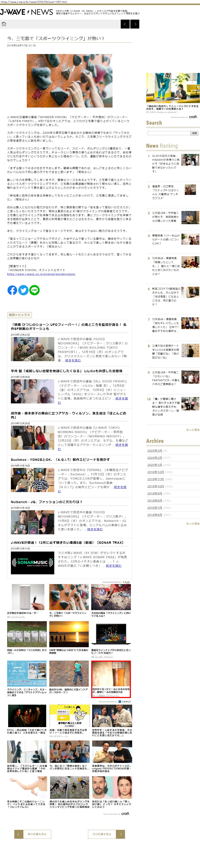The height and width of the screenshot is (868, 200).
Task: Go to next article with right arrow
Action: point(135,24)
